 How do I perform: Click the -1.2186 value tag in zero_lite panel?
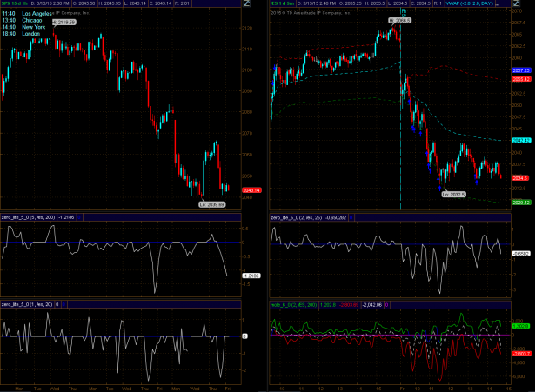250,276
